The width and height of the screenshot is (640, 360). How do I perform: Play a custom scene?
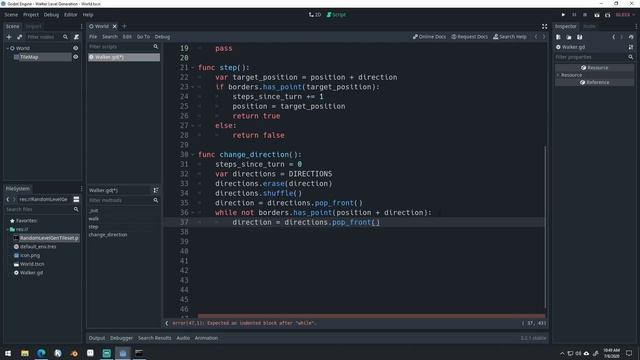608,15
